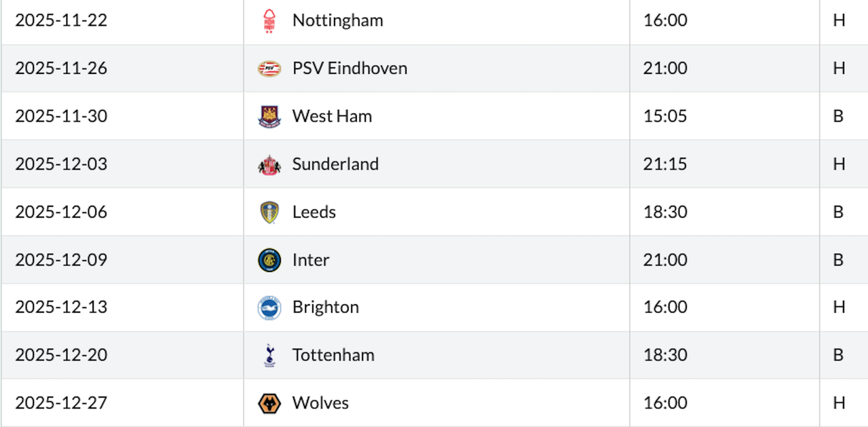Click the B venue marker for Leeds
The image size is (868, 427).
[838, 212]
